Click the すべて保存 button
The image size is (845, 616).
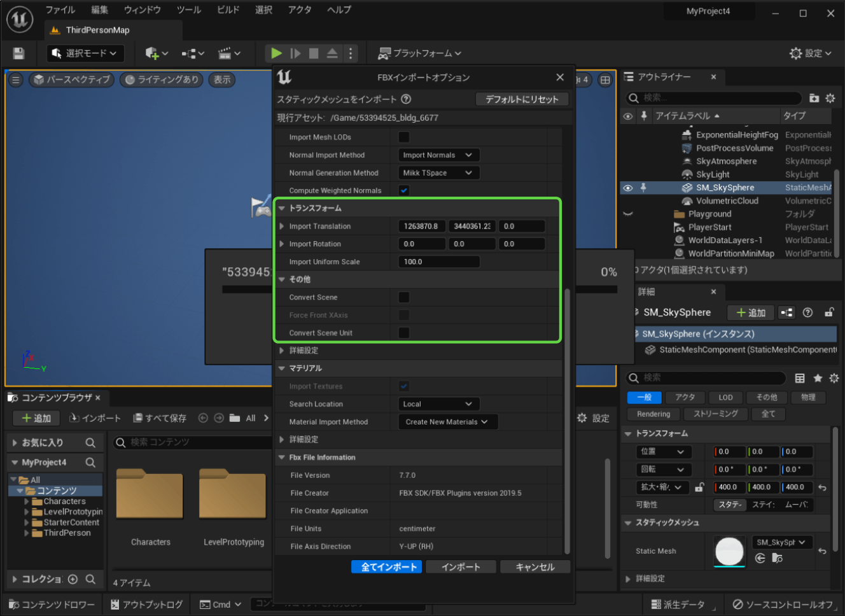[160, 418]
